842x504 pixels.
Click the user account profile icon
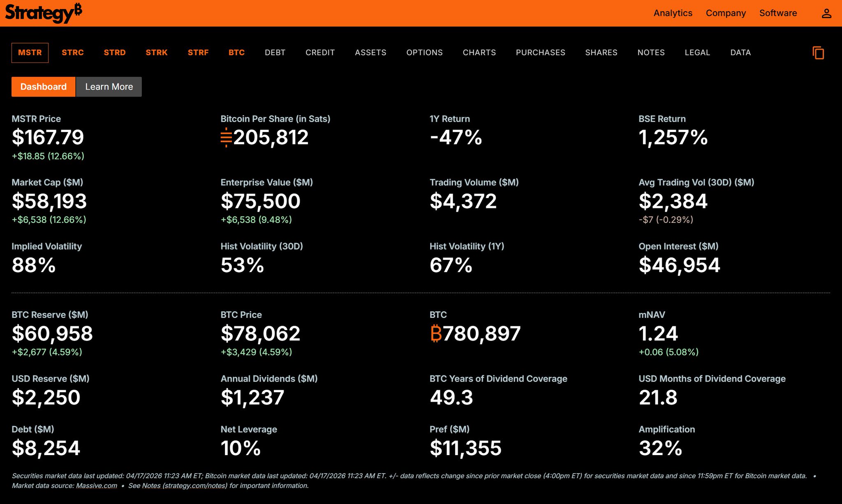click(826, 14)
